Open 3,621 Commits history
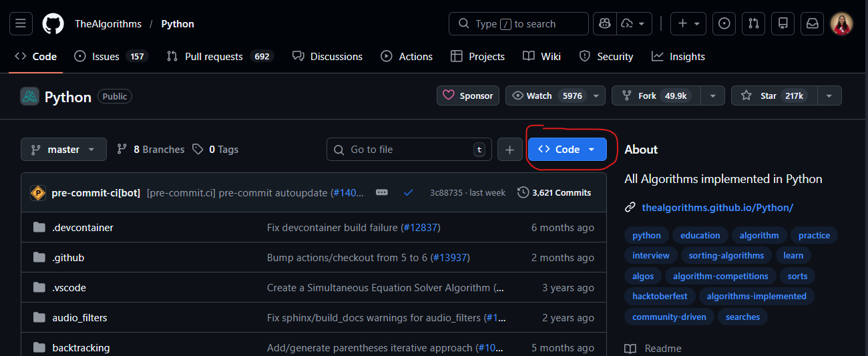 [554, 193]
